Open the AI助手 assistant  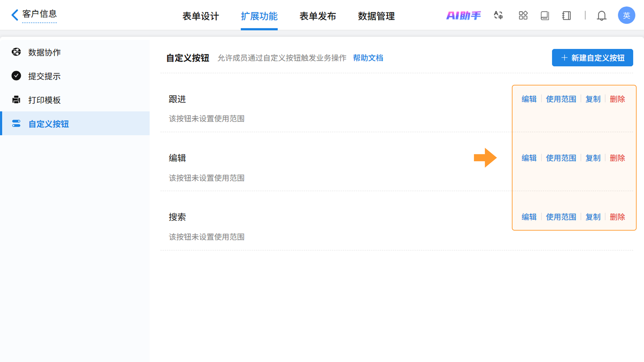tap(463, 15)
